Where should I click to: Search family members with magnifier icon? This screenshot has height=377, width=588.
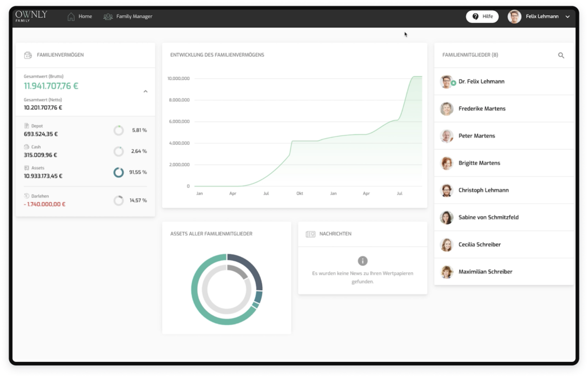(561, 55)
